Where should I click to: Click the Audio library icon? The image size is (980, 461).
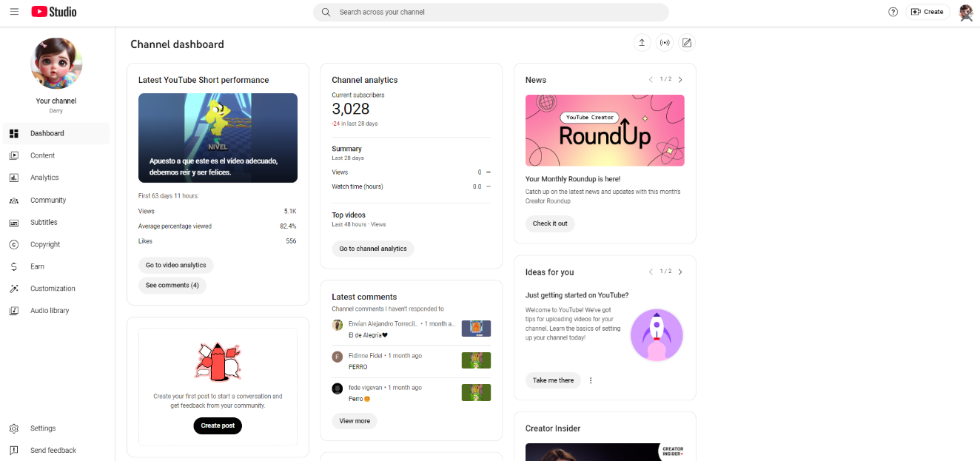[x=14, y=311]
